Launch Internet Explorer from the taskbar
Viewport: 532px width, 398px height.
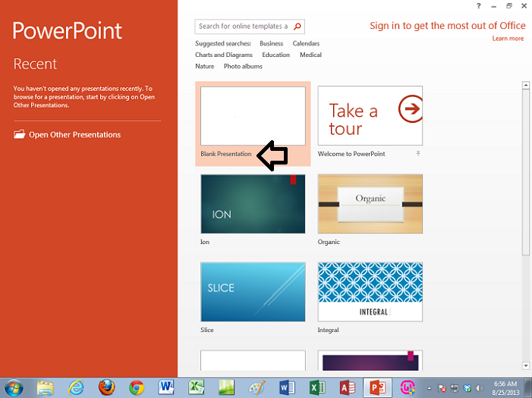[x=76, y=388]
